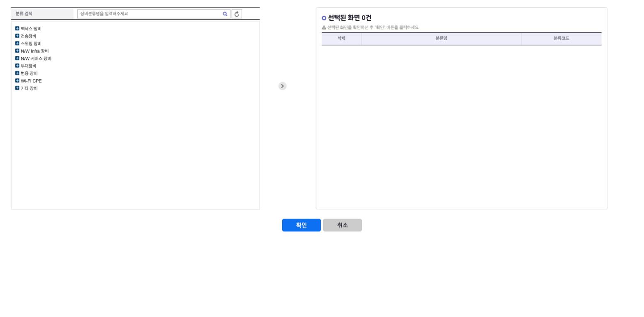
Task: Click the 선택된 화면 0건 heading
Action: coord(350,18)
